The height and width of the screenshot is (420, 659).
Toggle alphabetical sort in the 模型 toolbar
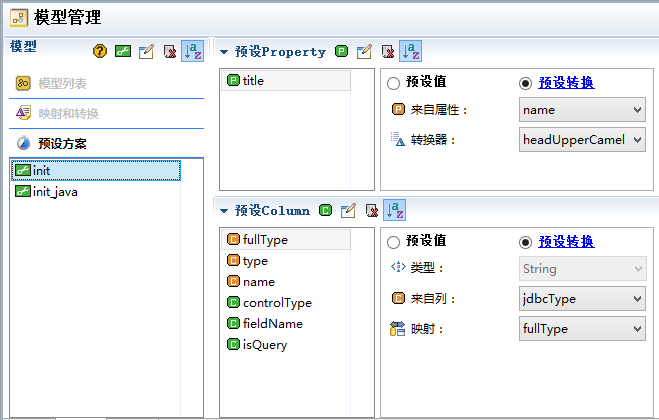tap(192, 51)
